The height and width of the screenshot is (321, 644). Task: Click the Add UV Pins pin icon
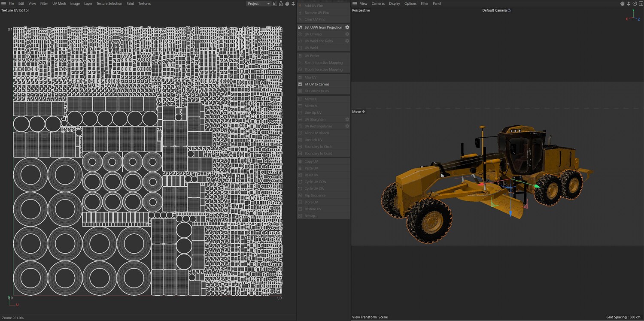pyautogui.click(x=300, y=6)
